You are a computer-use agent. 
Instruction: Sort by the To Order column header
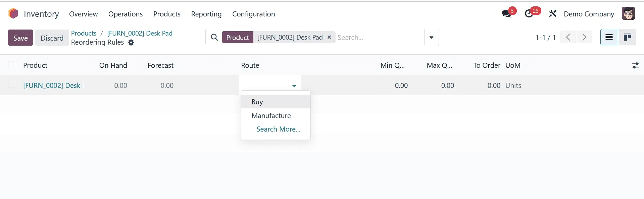[487, 65]
